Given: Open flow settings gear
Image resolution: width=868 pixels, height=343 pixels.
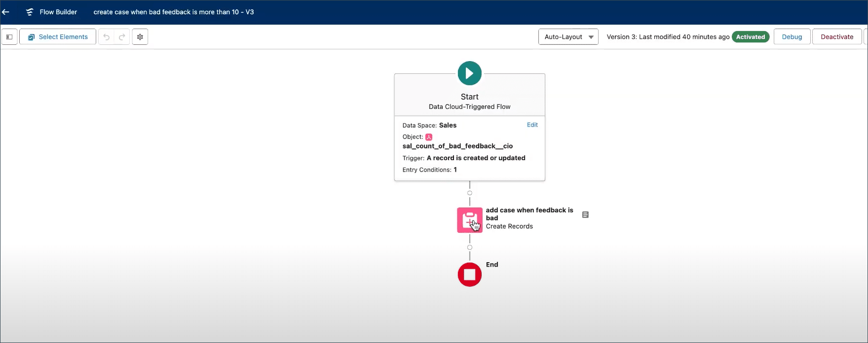Looking at the screenshot, I should [140, 37].
